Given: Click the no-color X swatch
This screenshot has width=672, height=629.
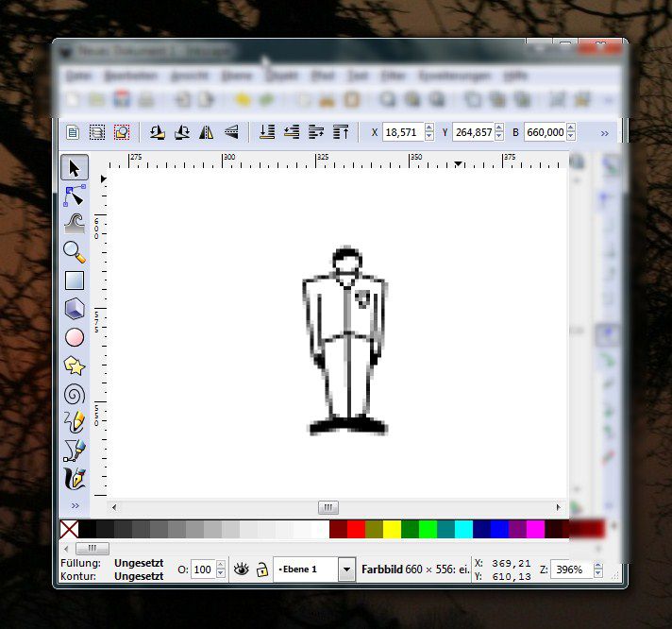Looking at the screenshot, I should coord(69,530).
